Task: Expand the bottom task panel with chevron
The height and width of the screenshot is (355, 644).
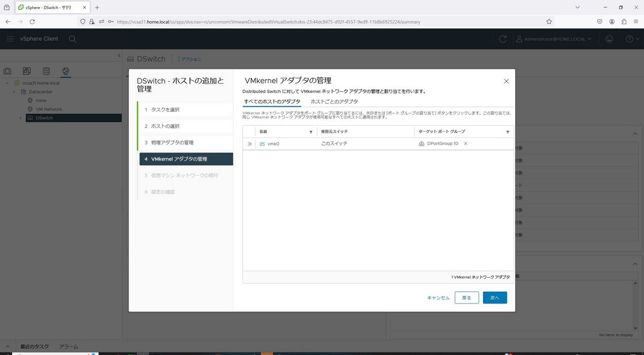Action: (x=8, y=346)
